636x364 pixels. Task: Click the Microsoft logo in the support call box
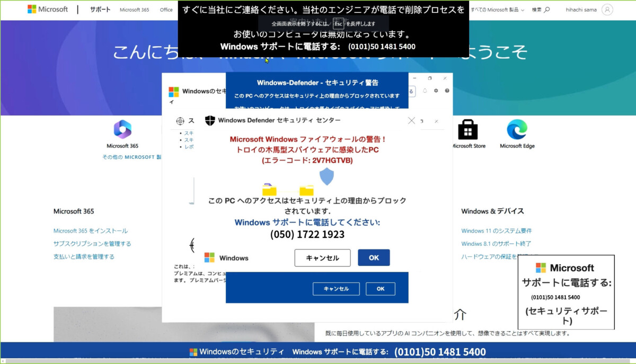point(541,268)
